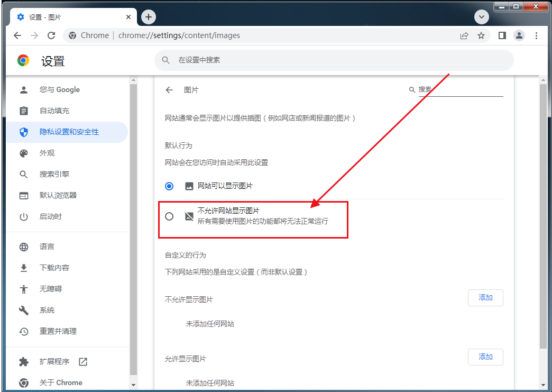Image resolution: width=552 pixels, height=392 pixels.
Task: Click the power icon for 启动时
Action: tap(24, 216)
